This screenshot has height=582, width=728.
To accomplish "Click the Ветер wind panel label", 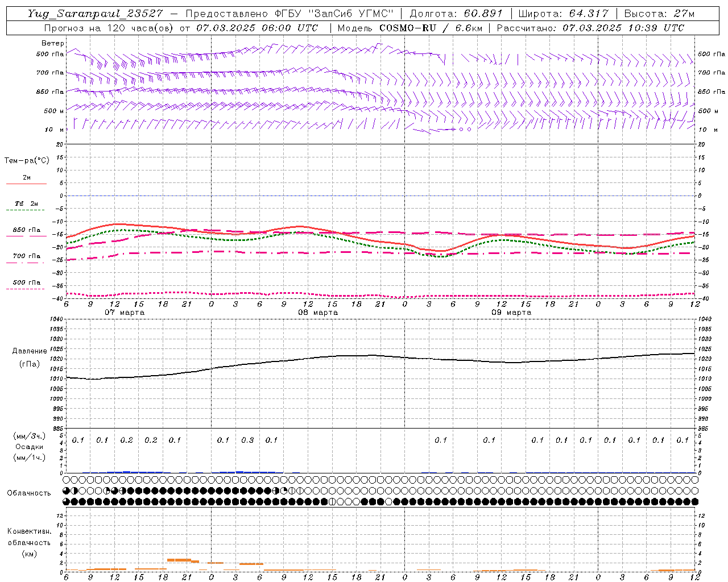I will point(52,43).
